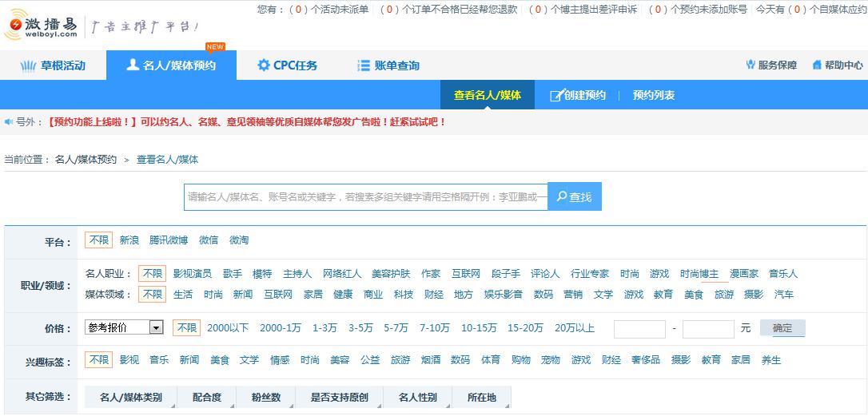Click the gear icon for CPC任务
The image size is (868, 416).
tap(263, 65)
